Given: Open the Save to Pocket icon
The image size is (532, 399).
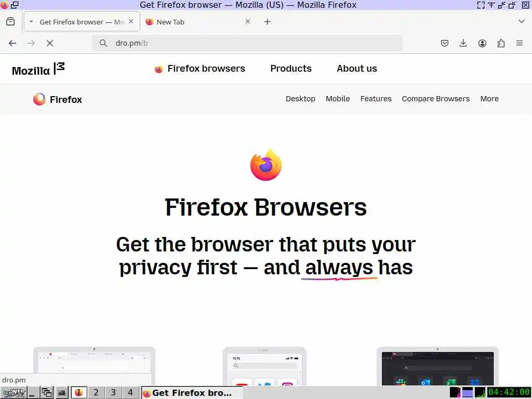Looking at the screenshot, I should click(x=445, y=43).
